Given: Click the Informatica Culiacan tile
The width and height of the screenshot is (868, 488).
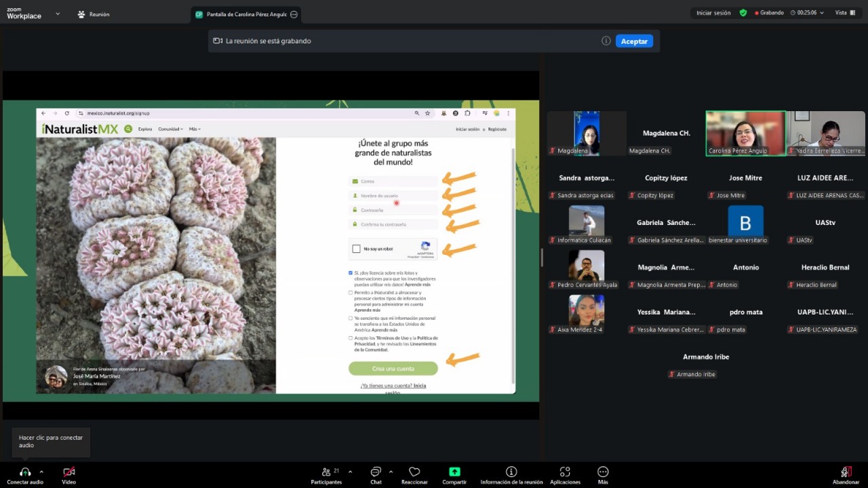Looking at the screenshot, I should pyautogui.click(x=587, y=223).
